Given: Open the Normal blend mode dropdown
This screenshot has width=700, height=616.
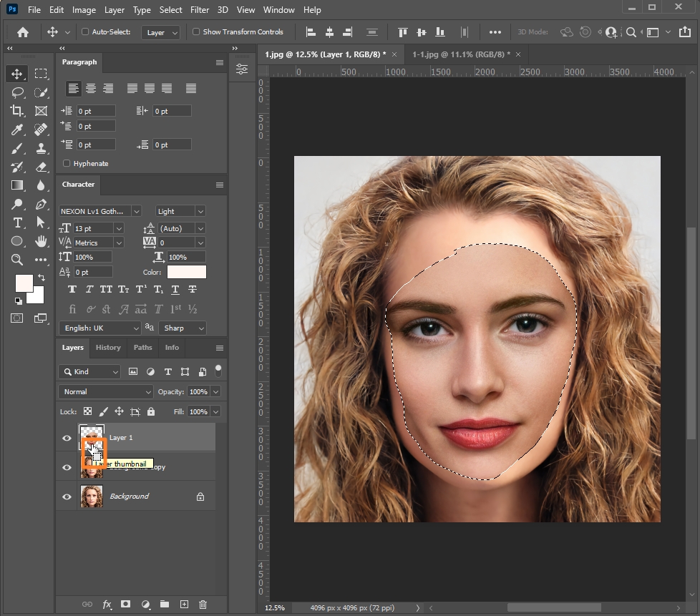Looking at the screenshot, I should coord(106,392).
